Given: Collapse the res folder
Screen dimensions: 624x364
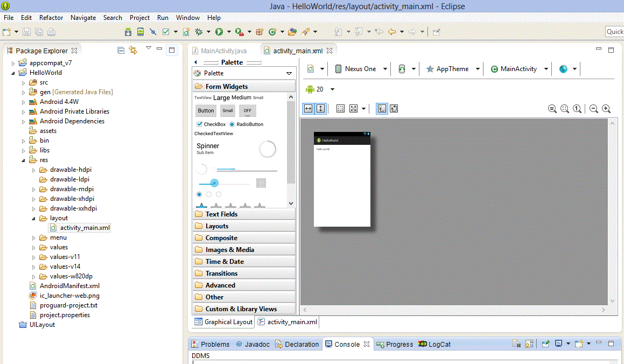Looking at the screenshot, I should click(23, 160).
